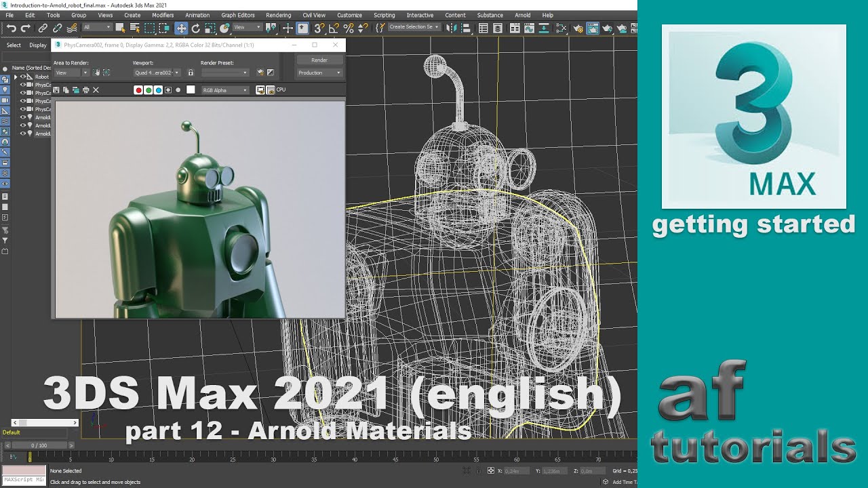868x488 pixels.
Task: Open the Area to Render dropdown
Action: [71, 73]
